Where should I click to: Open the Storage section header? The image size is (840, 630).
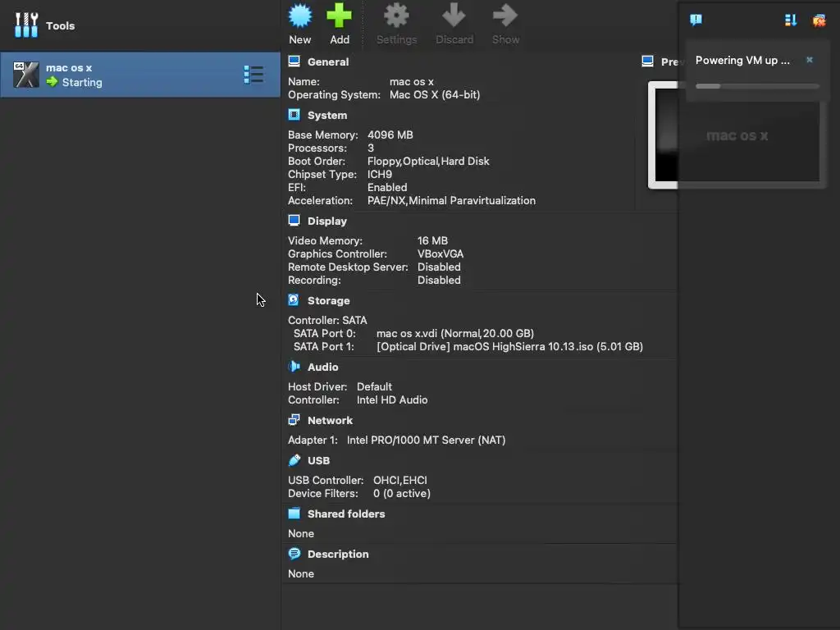coord(328,300)
